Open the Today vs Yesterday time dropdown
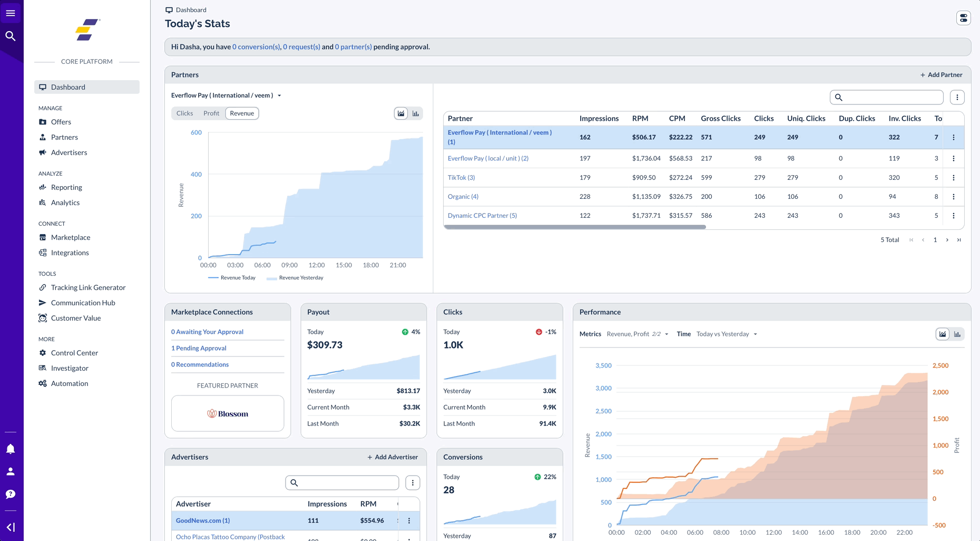The width and height of the screenshot is (980, 541). 726,334
